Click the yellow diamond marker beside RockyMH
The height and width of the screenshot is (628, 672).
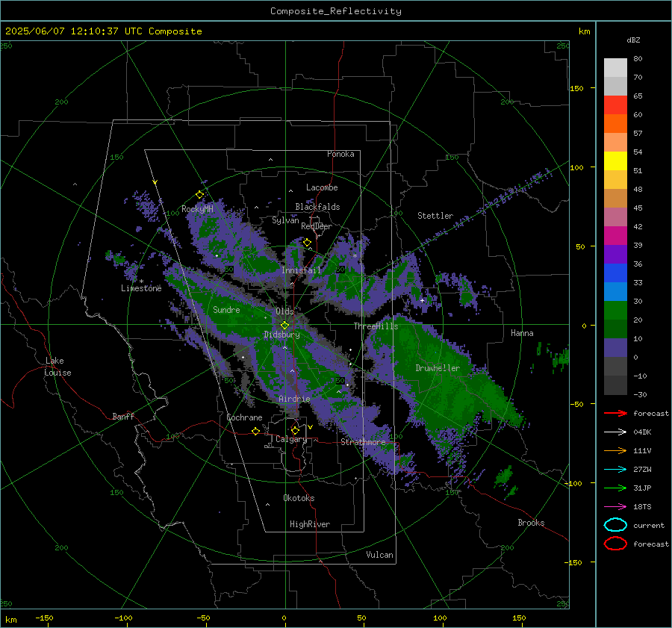point(199,195)
